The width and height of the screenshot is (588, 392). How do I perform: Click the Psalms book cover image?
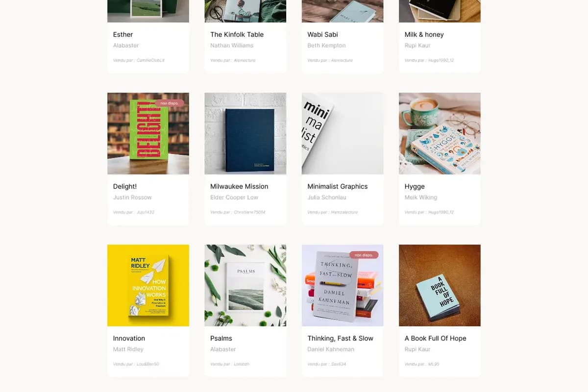click(245, 285)
